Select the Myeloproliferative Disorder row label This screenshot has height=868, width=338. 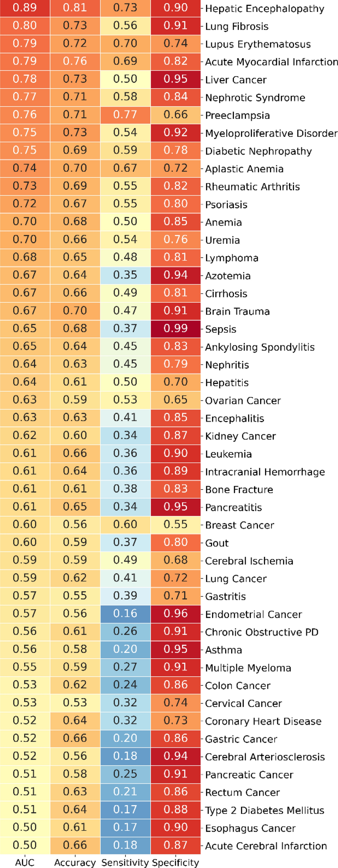pos(271,133)
